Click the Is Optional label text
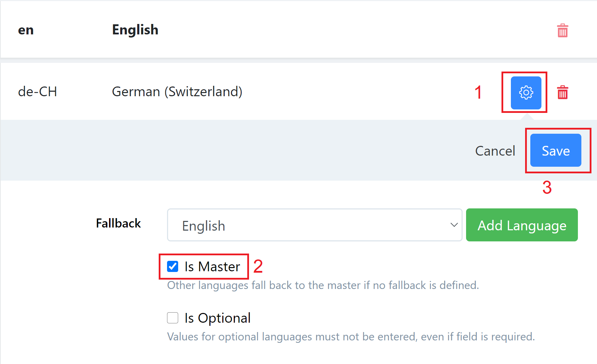 (x=217, y=318)
